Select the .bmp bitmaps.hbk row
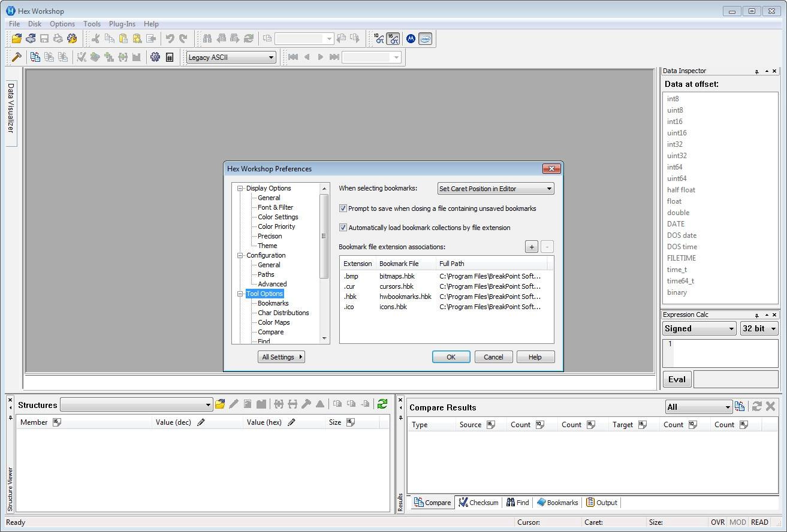Screen dimensions: 787x532 pyautogui.click(x=447, y=276)
